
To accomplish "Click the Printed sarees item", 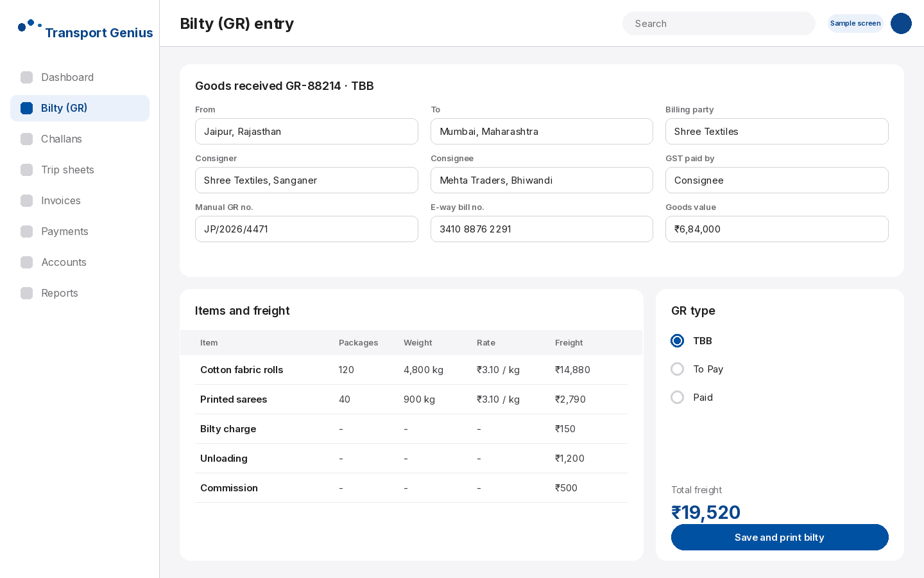I will [234, 399].
